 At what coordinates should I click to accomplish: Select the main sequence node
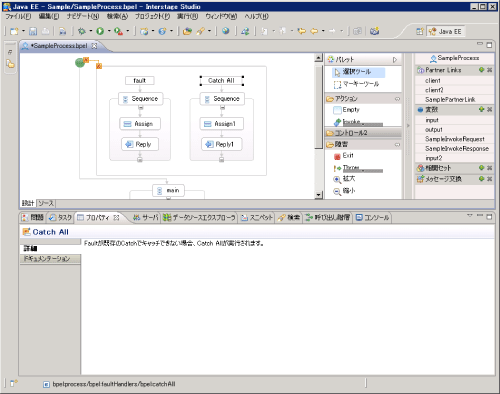[x=168, y=190]
